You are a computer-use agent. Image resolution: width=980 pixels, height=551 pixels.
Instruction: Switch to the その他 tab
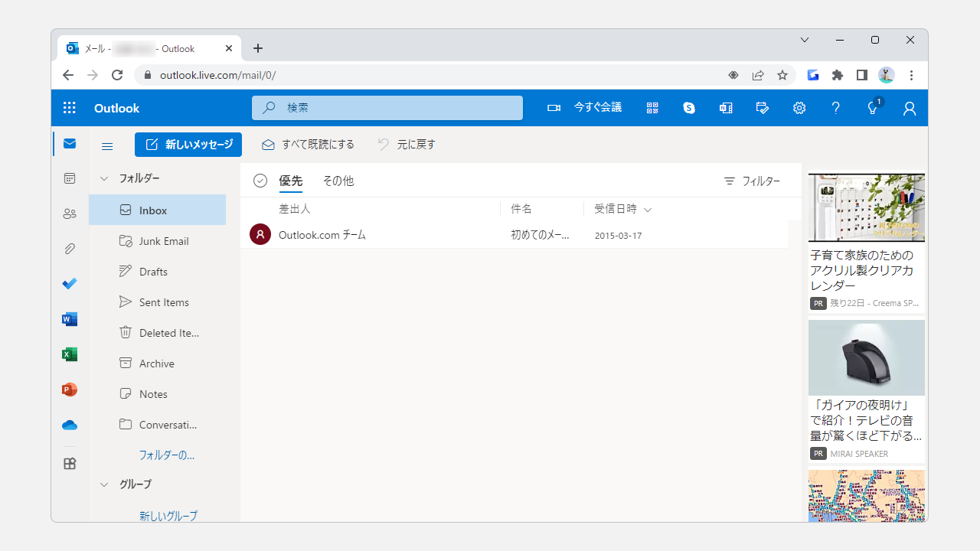click(338, 181)
